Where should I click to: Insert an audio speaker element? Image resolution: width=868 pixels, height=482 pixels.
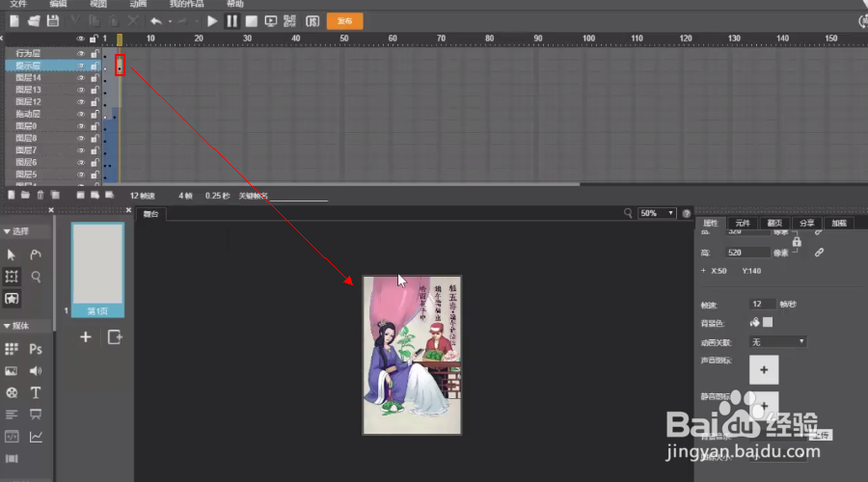[x=36, y=371]
